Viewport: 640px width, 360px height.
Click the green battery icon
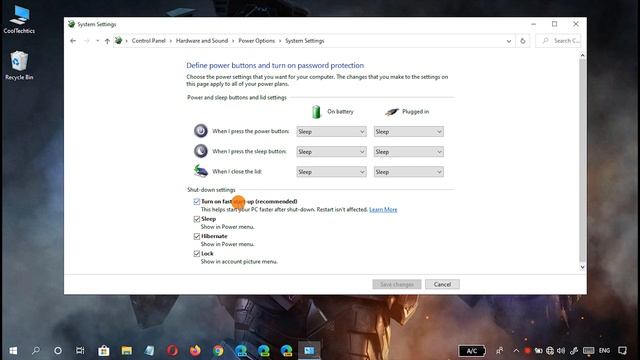[x=316, y=111]
